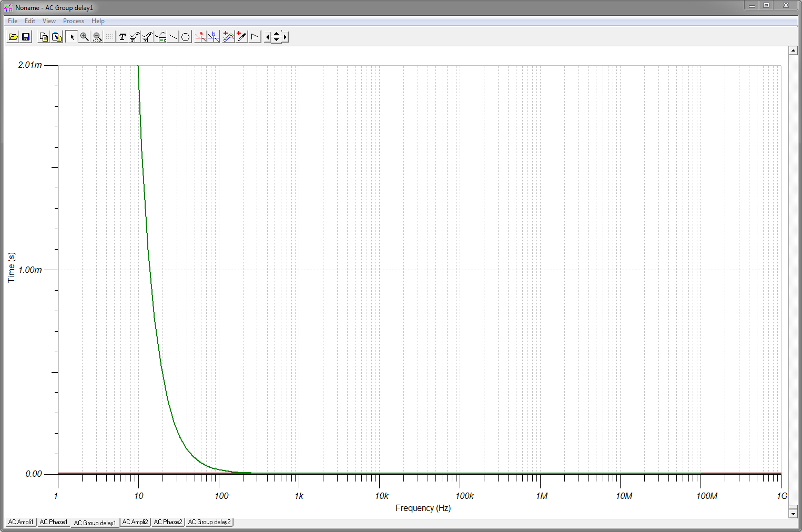Activate the zoom in magnifier
The height and width of the screenshot is (532, 802).
point(84,37)
